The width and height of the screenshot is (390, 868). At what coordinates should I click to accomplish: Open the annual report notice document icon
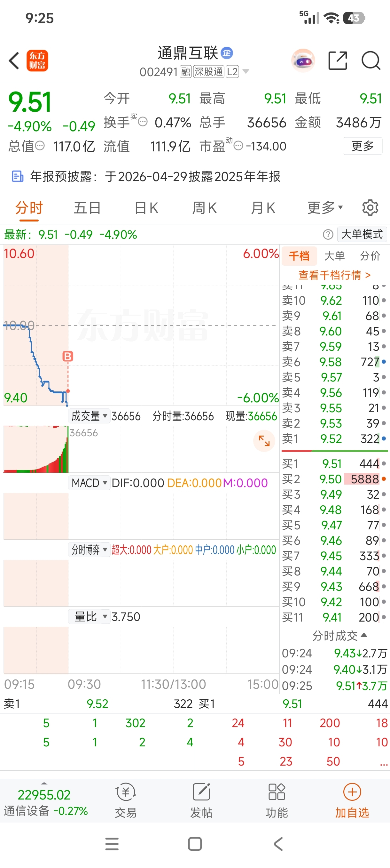tap(18, 176)
